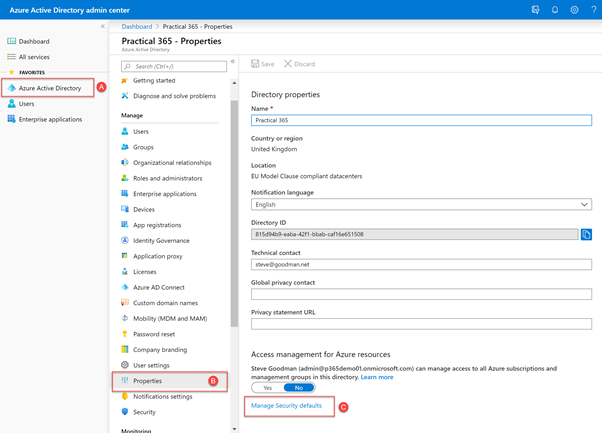Click the Privacy statement URL field
Image resolution: width=602 pixels, height=433 pixels.
tap(421, 324)
